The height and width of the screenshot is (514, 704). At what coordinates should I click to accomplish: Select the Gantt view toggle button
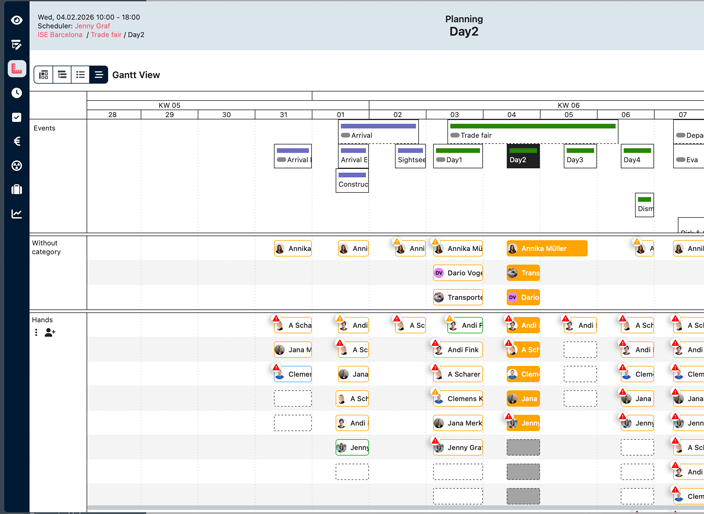[x=98, y=75]
